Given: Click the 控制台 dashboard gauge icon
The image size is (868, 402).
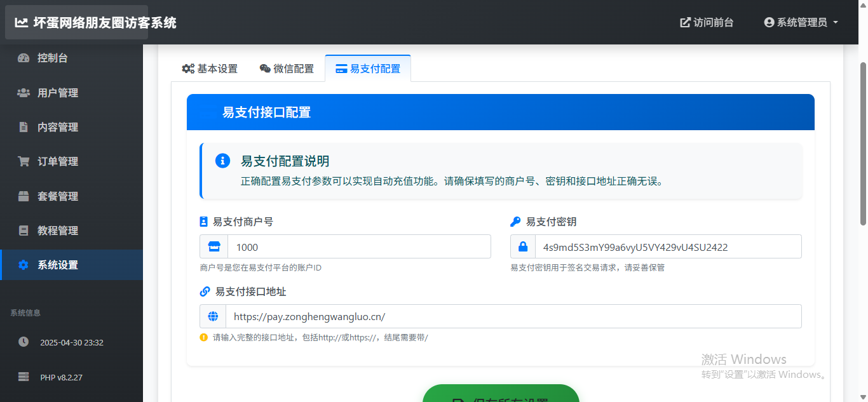Looking at the screenshot, I should click(24, 58).
